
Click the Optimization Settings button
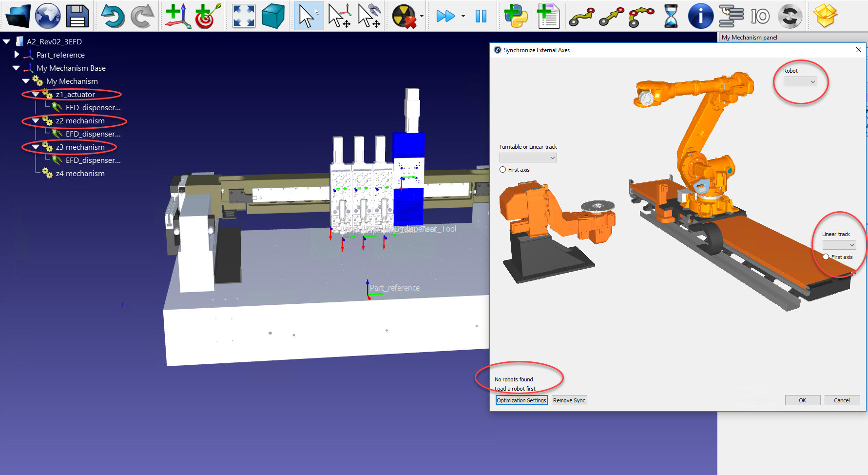tap(521, 400)
